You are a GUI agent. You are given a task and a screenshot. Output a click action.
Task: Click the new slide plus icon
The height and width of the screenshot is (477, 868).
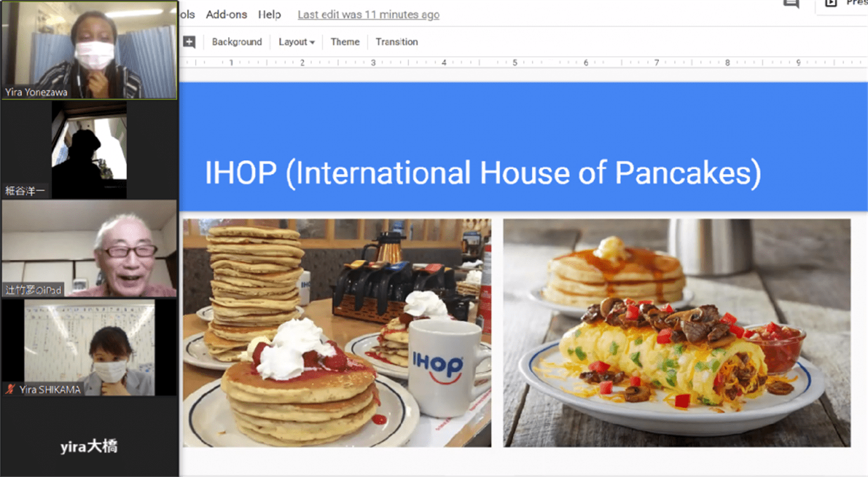click(189, 42)
